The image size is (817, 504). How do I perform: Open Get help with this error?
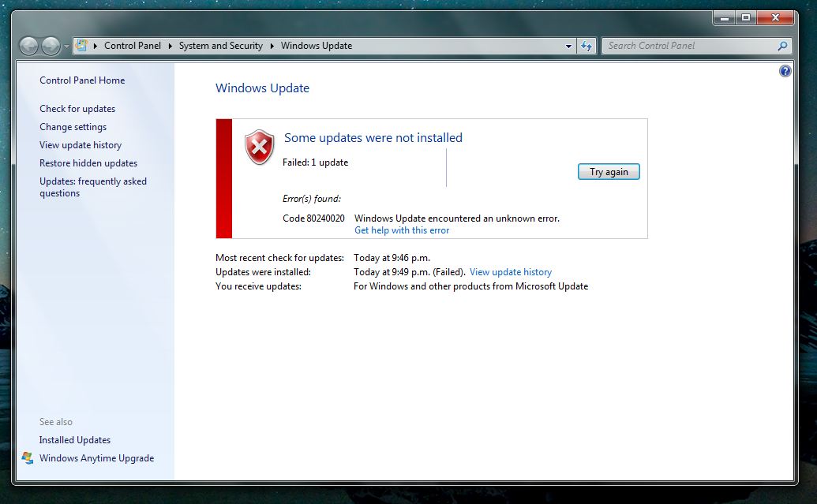pos(402,230)
